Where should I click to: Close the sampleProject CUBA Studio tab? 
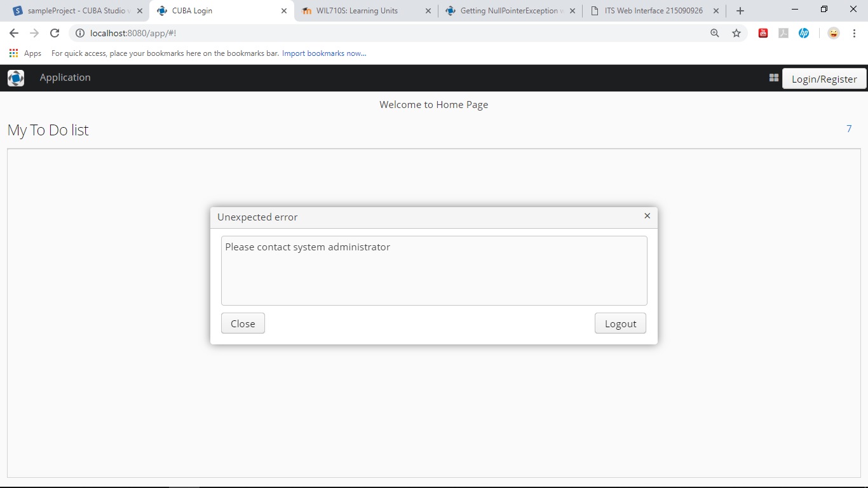pyautogui.click(x=140, y=11)
